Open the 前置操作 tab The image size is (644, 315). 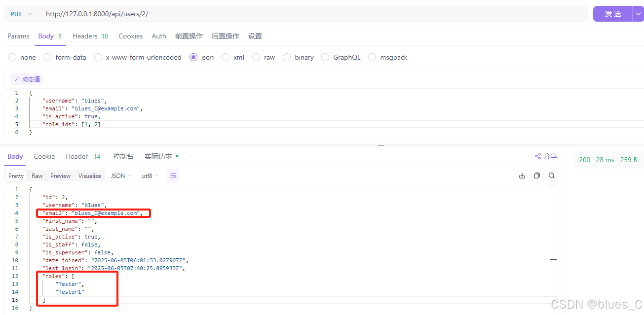click(189, 36)
